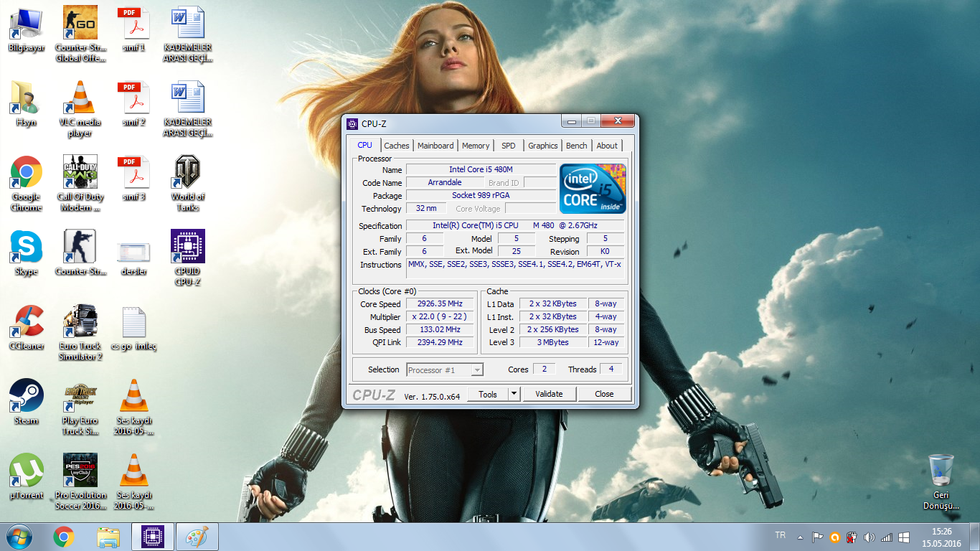
Task: Open the Tools button dropdown arrow
Action: tap(514, 394)
